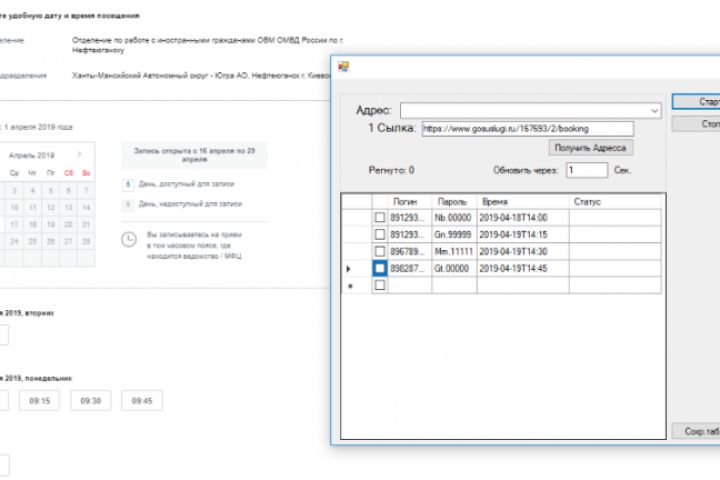Click the clock icon beside the timezone note

coord(129,240)
